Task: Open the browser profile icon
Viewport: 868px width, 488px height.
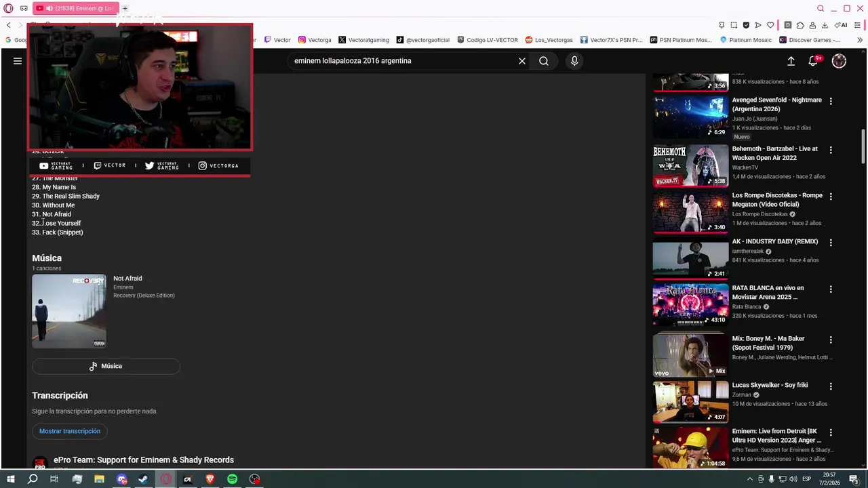Action: click(812, 25)
